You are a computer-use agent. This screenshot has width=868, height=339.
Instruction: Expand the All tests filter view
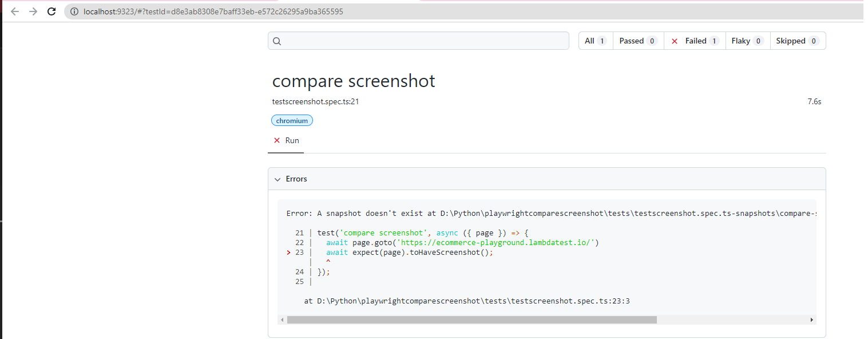[x=594, y=41]
